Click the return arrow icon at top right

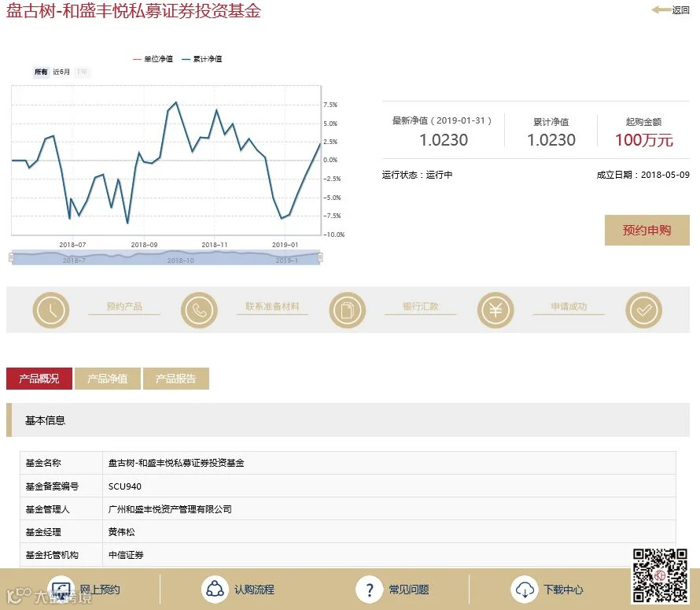(661, 9)
